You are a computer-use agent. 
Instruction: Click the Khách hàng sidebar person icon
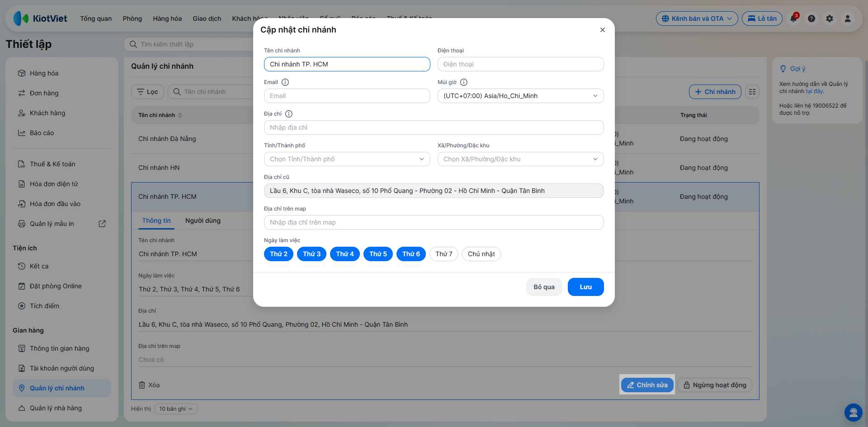pyautogui.click(x=21, y=113)
